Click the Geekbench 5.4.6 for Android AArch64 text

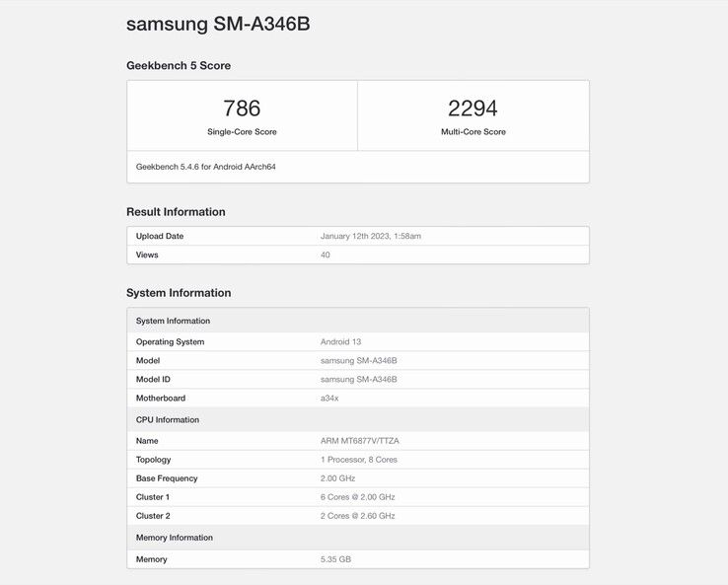(206, 167)
